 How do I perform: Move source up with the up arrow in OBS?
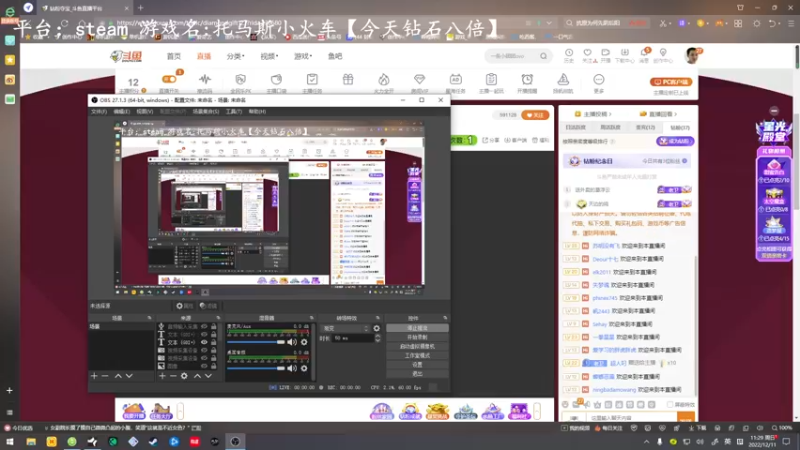197,376
